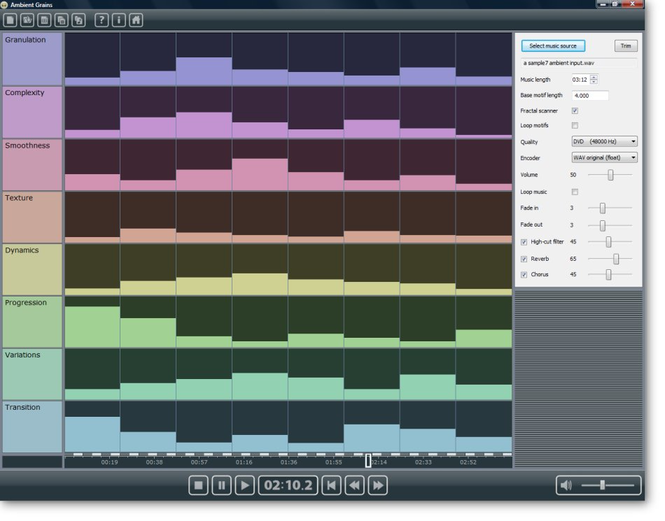
Task: Click the 00:38 mark on the timeline
Action: coord(154,462)
